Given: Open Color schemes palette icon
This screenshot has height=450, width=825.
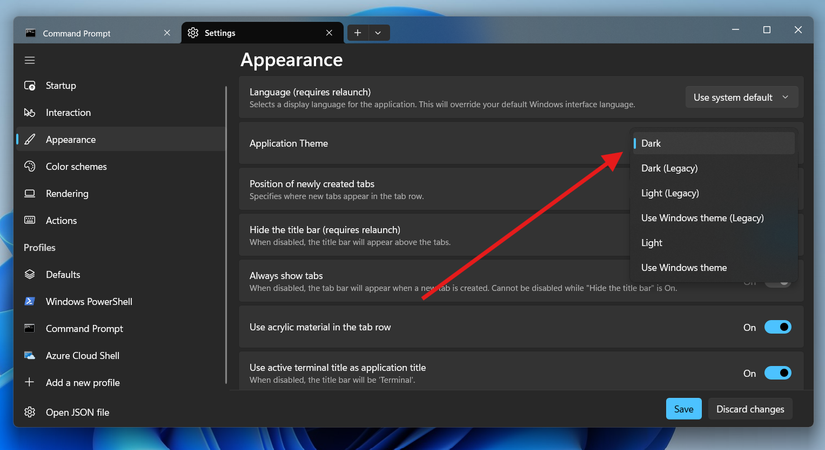Looking at the screenshot, I should click(30, 167).
